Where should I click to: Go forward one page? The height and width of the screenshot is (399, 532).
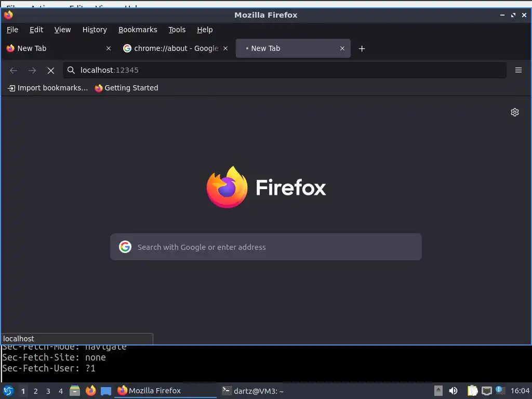32,70
